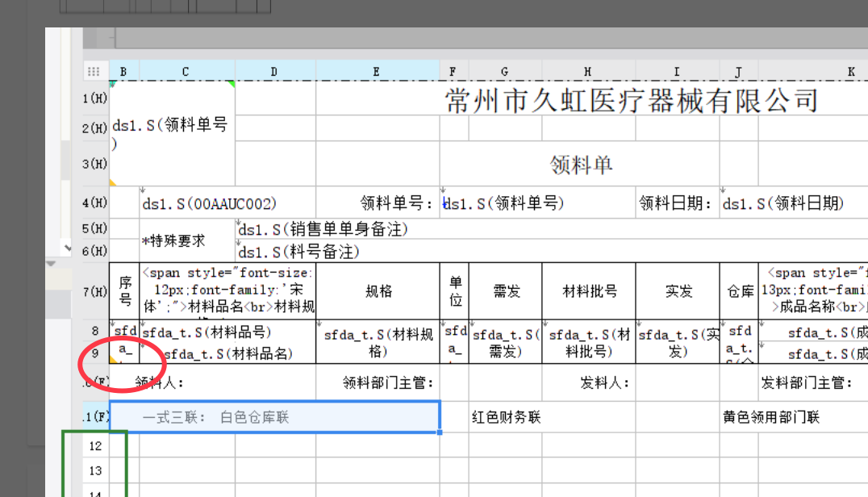Select column D header

pos(274,71)
